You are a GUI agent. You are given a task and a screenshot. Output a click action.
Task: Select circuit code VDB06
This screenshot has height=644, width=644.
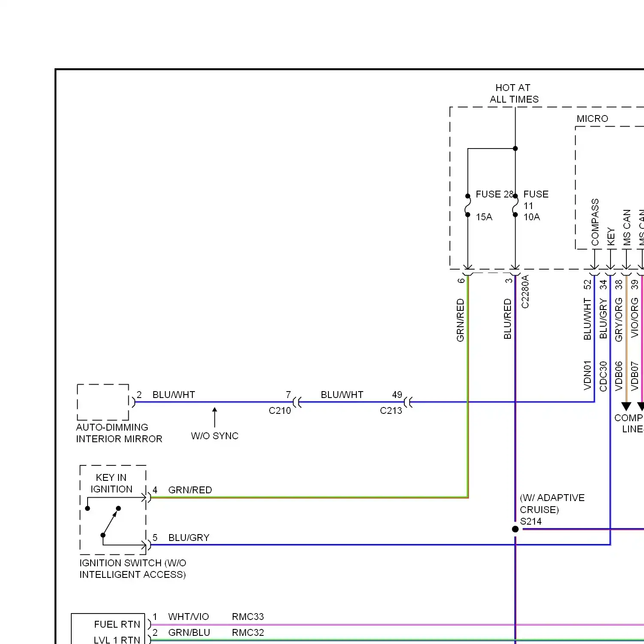pos(619,376)
